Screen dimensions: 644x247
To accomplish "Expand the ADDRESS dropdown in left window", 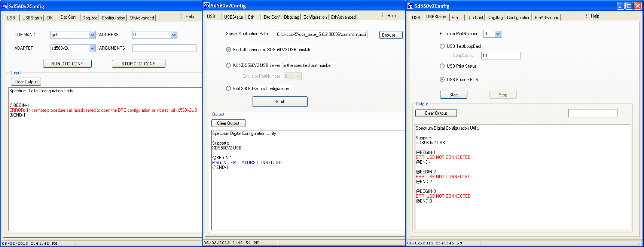I will pyautogui.click(x=174, y=35).
